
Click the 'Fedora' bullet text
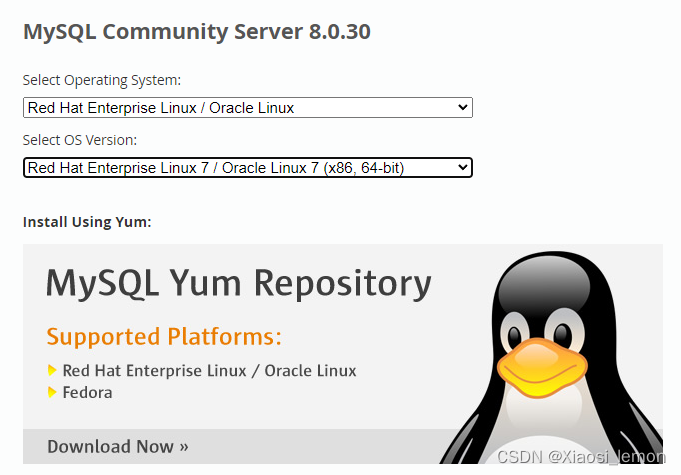pos(87,393)
